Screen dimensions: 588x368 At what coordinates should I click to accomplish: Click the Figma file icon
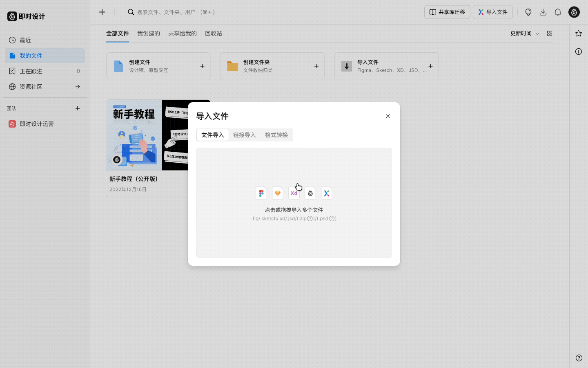261,193
